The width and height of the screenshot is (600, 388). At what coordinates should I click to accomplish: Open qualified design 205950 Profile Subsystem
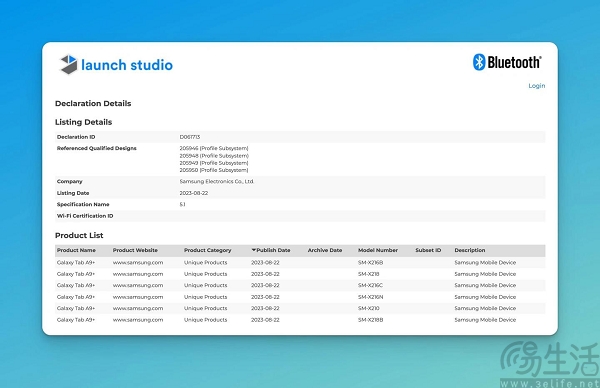(x=214, y=170)
